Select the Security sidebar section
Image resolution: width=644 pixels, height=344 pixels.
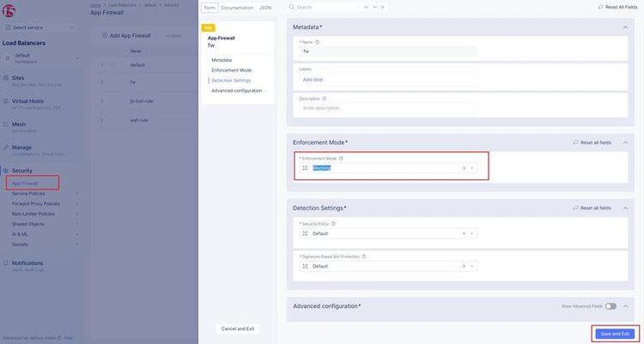21,171
